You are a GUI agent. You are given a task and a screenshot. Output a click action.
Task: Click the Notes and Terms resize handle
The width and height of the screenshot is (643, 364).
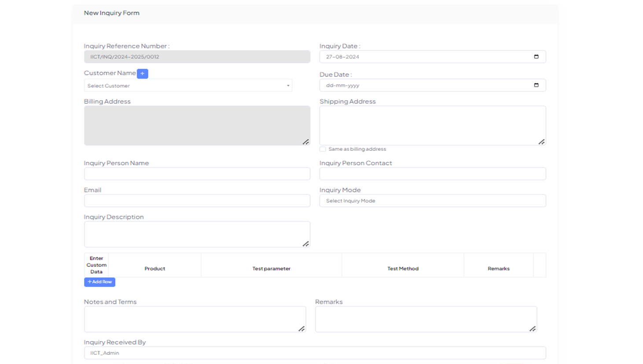[301, 329]
